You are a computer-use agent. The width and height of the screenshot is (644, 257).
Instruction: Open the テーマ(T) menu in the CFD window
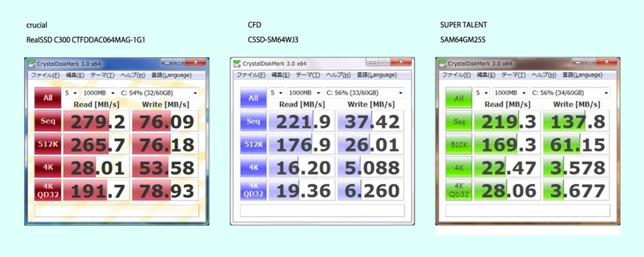(308, 75)
